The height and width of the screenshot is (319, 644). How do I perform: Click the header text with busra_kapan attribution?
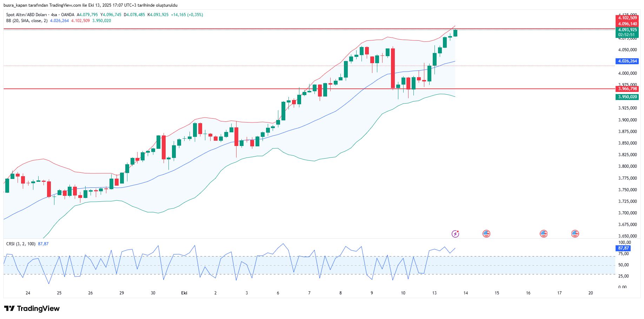pos(90,5)
